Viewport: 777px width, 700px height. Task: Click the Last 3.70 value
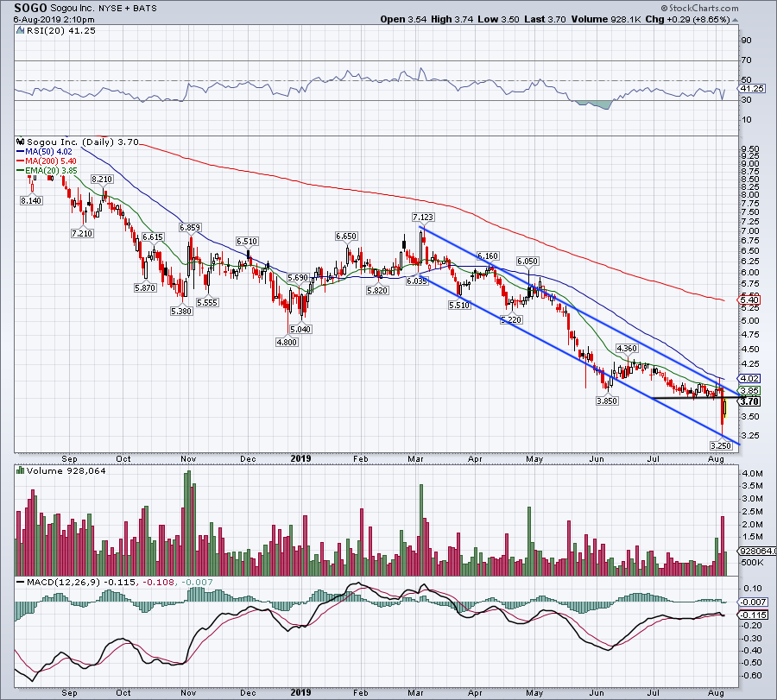click(x=545, y=20)
